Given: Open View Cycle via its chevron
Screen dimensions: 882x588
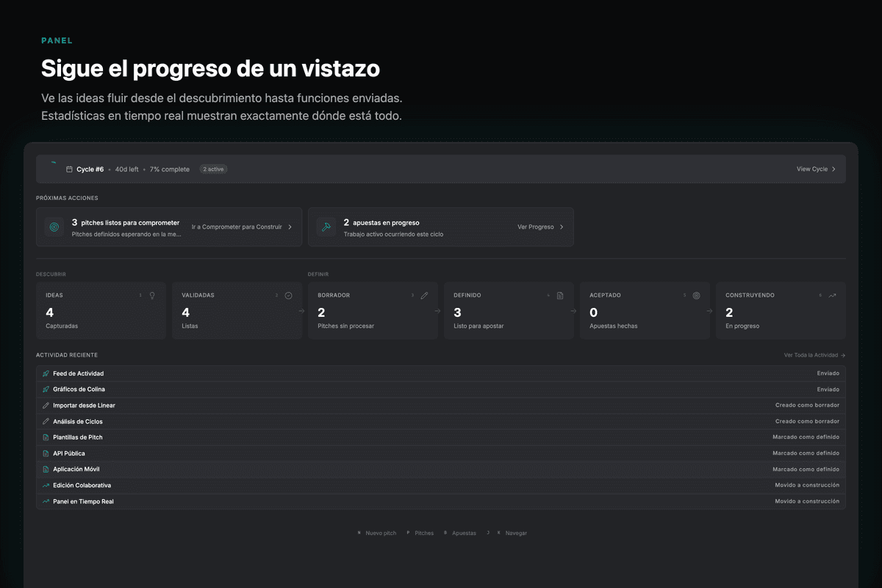Looking at the screenshot, I should (x=833, y=169).
